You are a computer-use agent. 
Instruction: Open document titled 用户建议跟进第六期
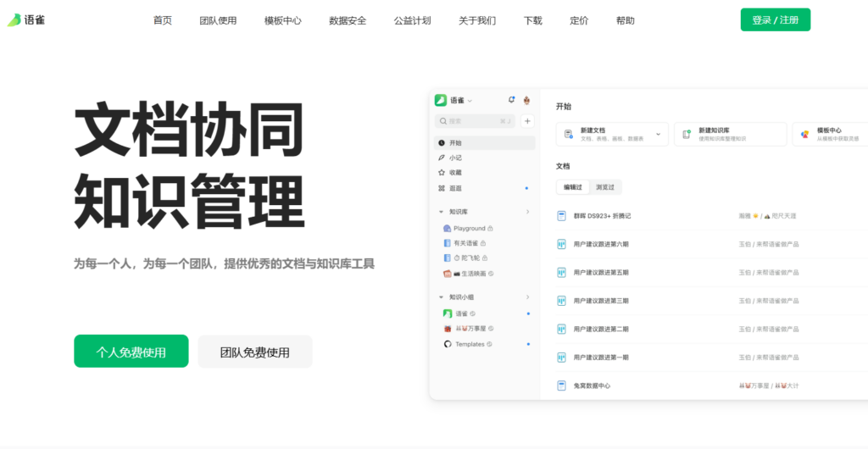click(601, 244)
